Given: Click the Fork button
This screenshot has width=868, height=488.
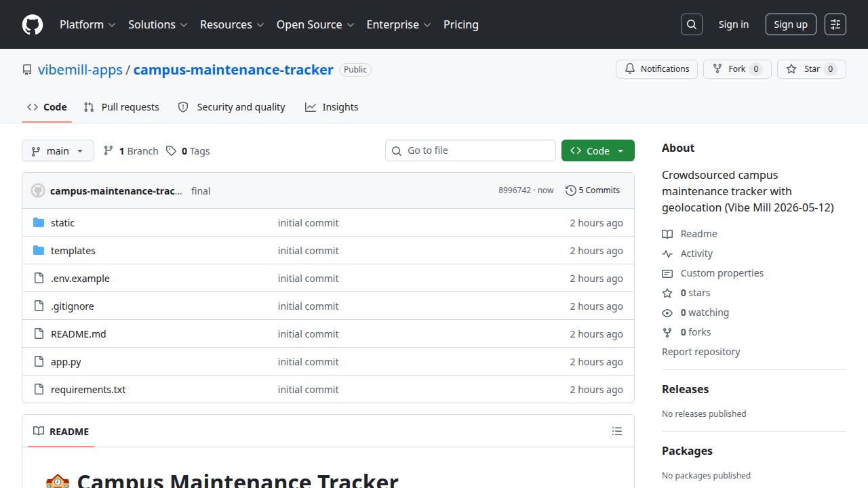Looking at the screenshot, I should 737,69.
